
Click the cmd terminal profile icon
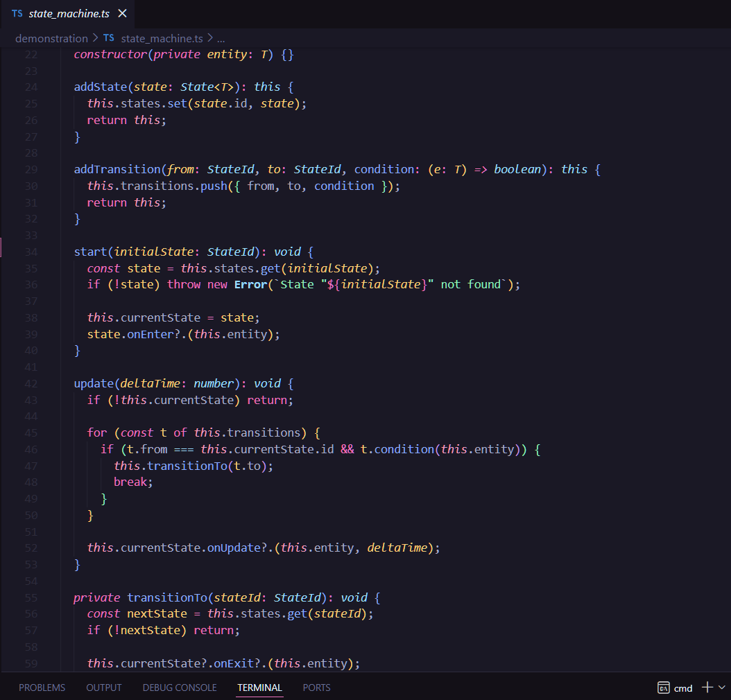pyautogui.click(x=664, y=688)
